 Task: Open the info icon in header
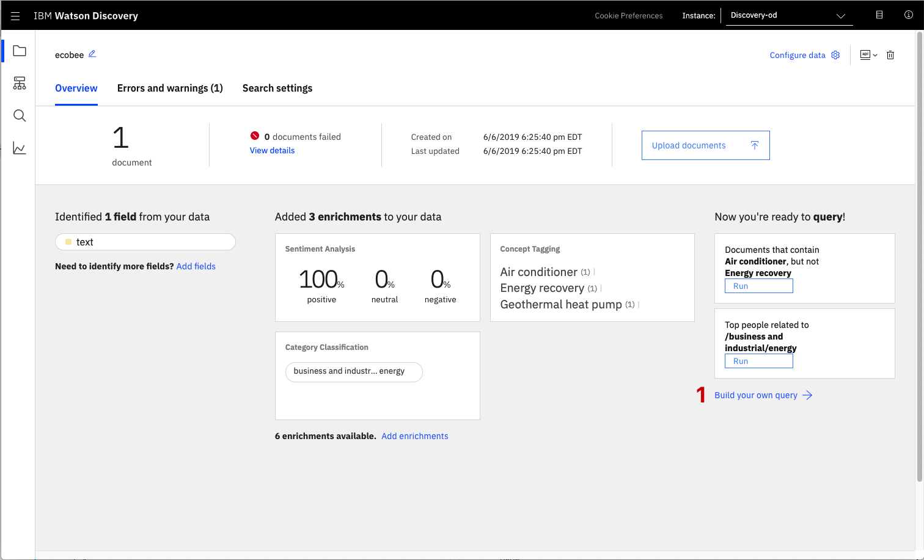point(909,15)
